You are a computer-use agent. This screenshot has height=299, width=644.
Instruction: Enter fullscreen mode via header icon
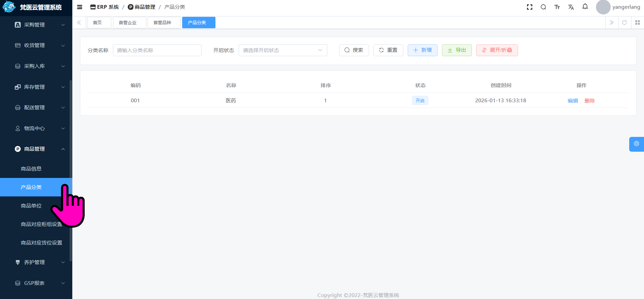(x=530, y=7)
